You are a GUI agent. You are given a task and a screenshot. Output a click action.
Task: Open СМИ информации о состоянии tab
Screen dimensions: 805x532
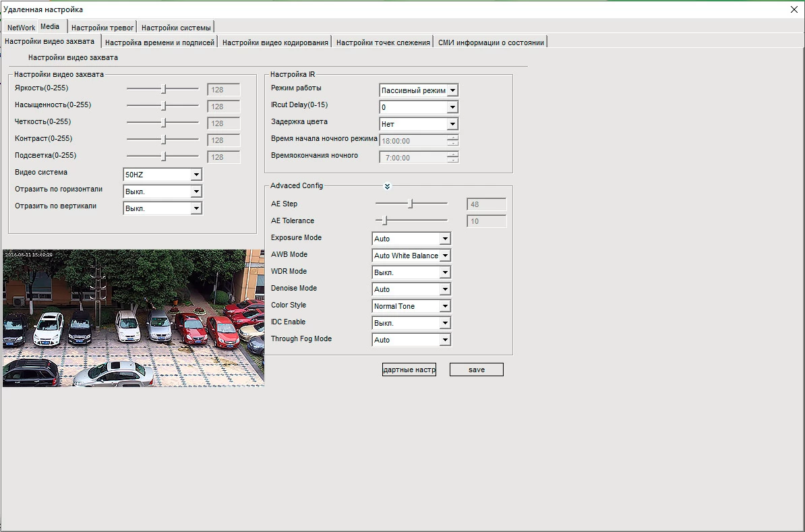491,42
